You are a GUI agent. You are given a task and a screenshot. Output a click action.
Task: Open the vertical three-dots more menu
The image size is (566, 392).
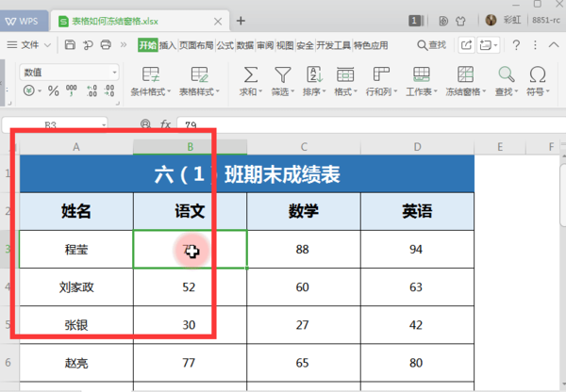pyautogui.click(x=535, y=45)
